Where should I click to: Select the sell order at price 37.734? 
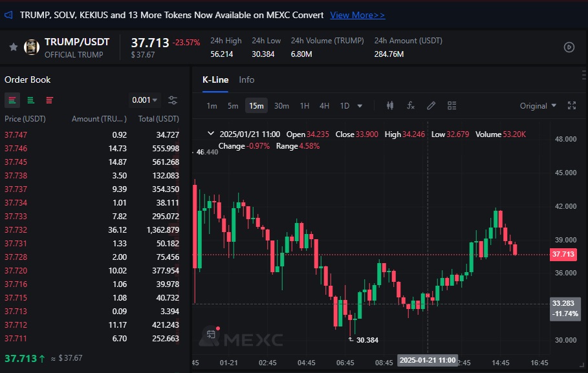point(91,203)
